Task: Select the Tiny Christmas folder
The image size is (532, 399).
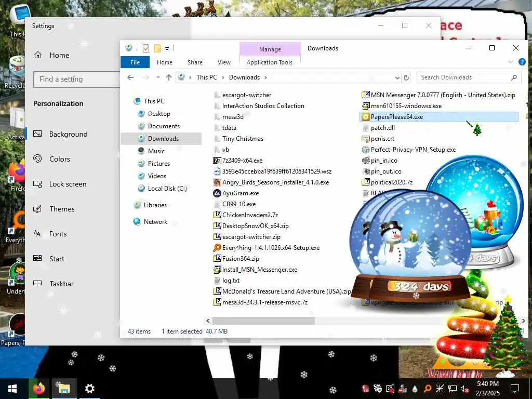Action: 243,139
